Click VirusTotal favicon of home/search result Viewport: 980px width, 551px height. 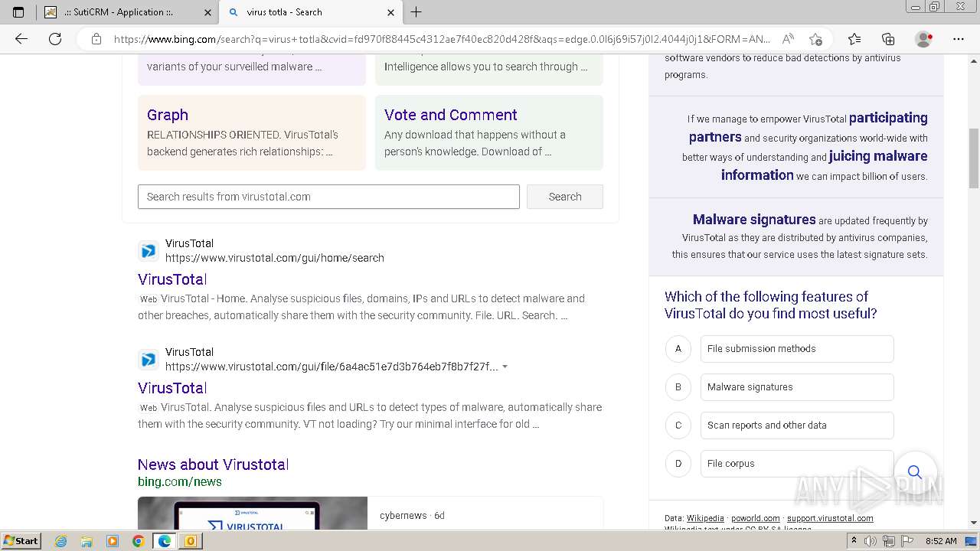point(149,251)
